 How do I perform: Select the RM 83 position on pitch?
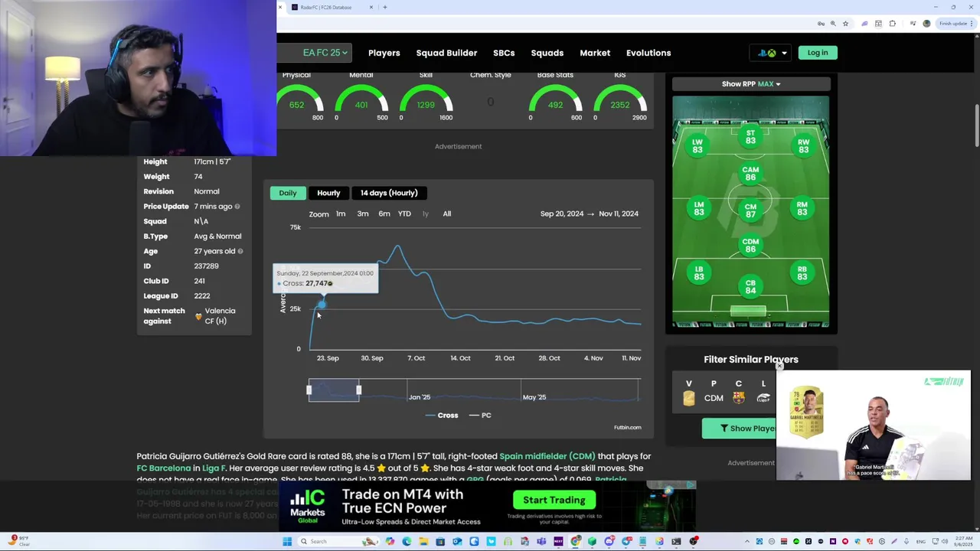[802, 209]
